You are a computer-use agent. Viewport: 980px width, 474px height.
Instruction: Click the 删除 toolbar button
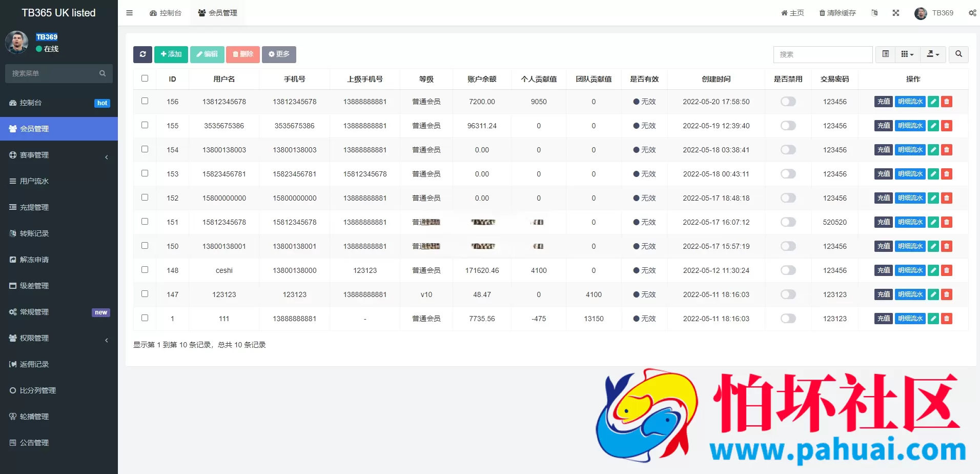pyautogui.click(x=243, y=54)
